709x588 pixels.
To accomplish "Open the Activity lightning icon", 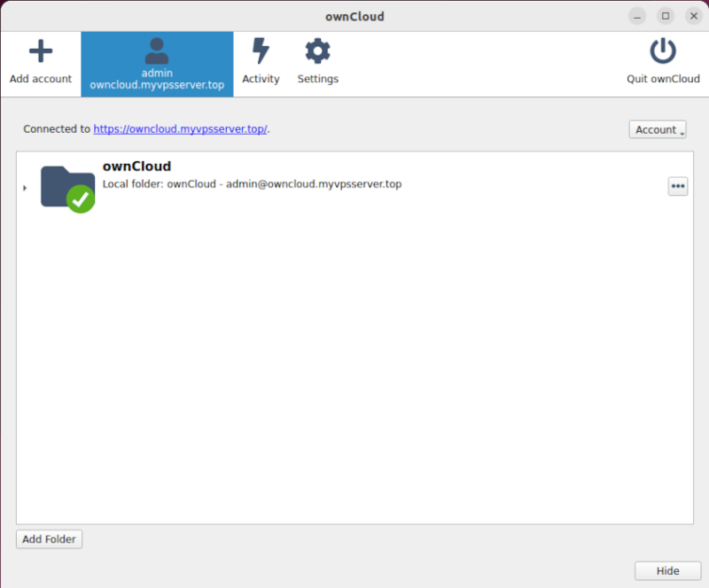I will (261, 49).
